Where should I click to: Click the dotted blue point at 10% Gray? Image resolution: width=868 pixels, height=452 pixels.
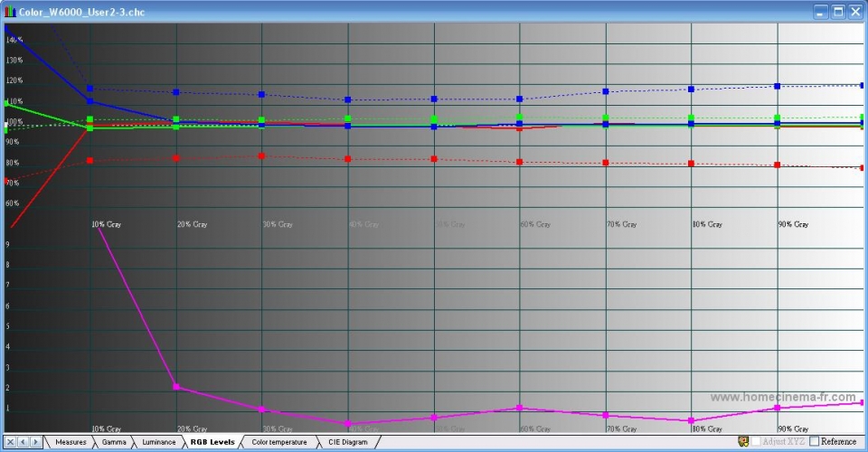coord(90,89)
